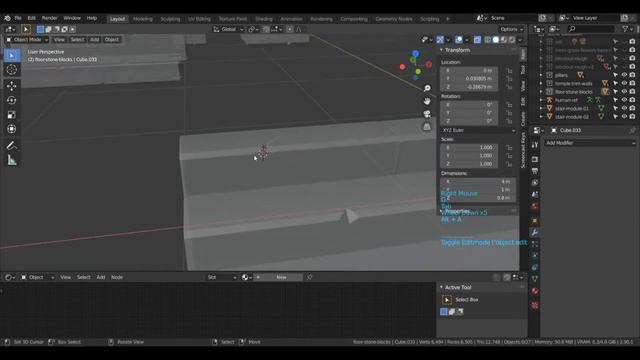Switch to the Modeling workspace tab
The width and height of the screenshot is (640, 360).
click(x=142, y=19)
